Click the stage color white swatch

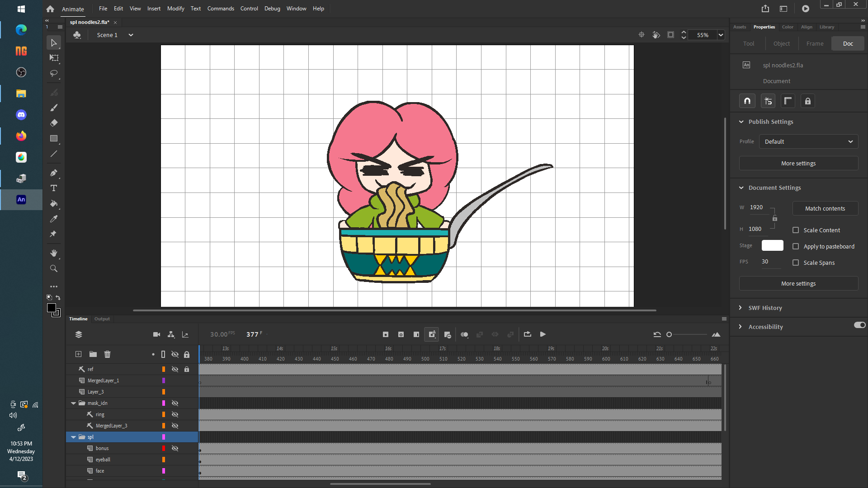[x=772, y=245]
